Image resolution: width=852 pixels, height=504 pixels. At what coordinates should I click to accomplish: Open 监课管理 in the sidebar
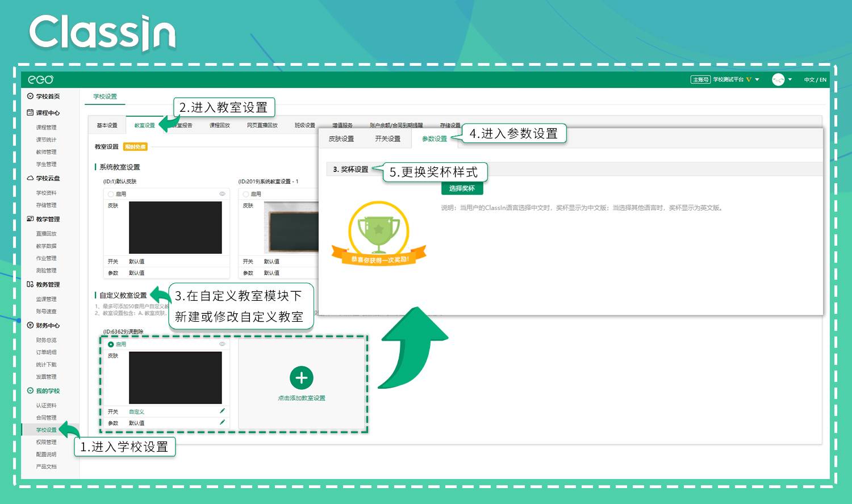[x=47, y=299]
